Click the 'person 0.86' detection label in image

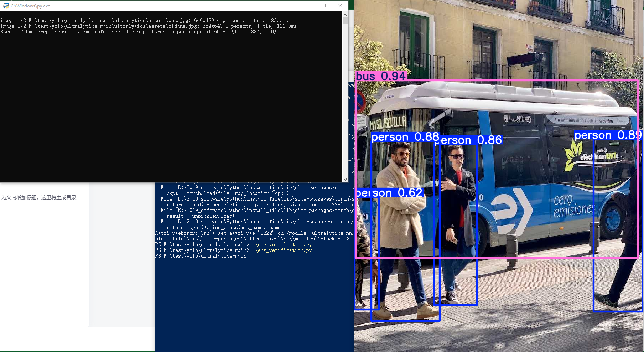click(x=469, y=140)
